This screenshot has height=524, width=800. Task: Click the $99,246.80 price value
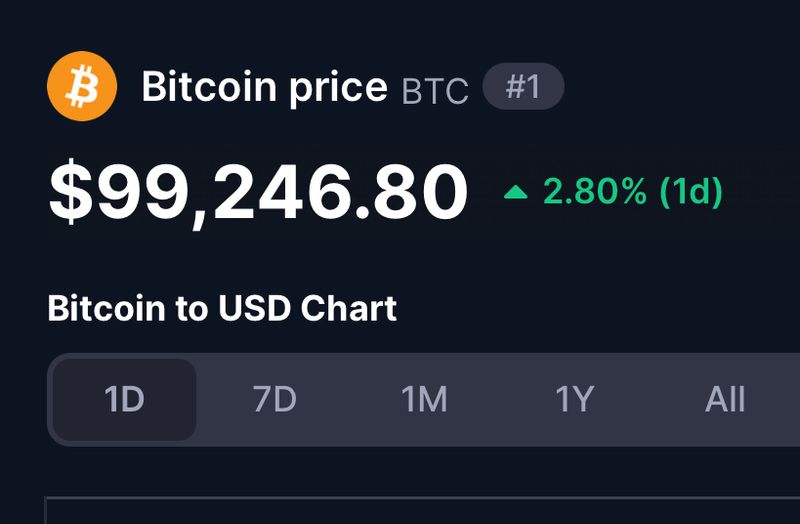pyautogui.click(x=258, y=192)
